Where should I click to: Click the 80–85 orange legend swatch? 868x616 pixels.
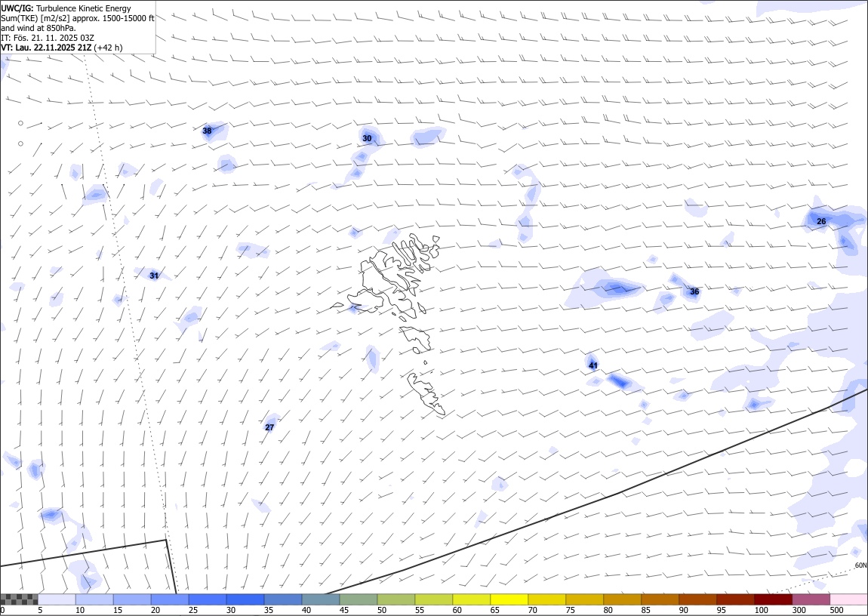click(622, 599)
